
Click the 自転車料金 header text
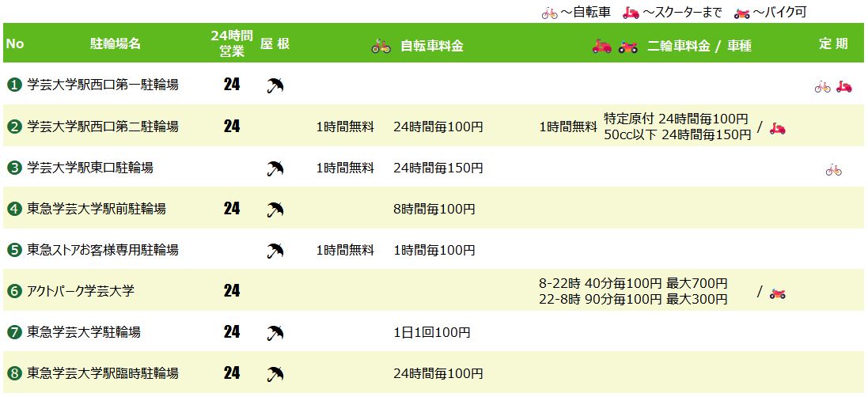click(x=432, y=47)
